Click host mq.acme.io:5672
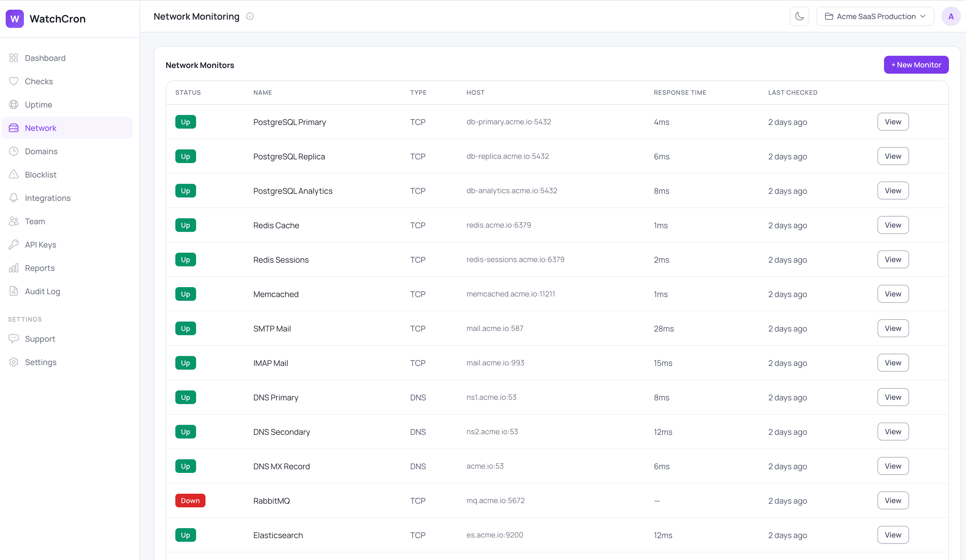The width and height of the screenshot is (966, 560). (495, 501)
